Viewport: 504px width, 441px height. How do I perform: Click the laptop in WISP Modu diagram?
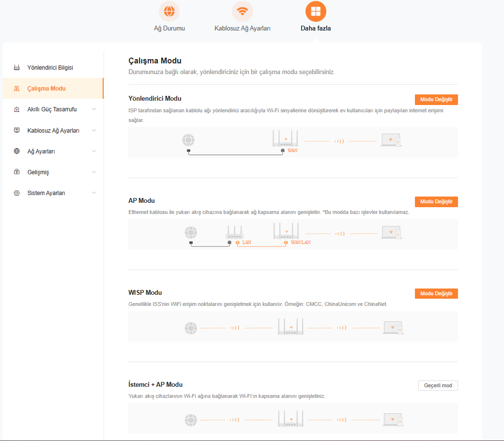(x=393, y=328)
